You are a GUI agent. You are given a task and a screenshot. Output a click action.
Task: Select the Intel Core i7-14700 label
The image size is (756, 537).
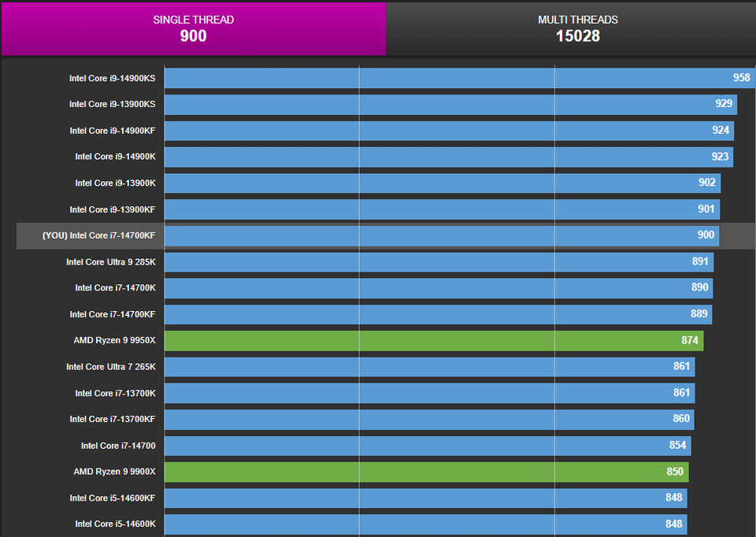coord(118,446)
